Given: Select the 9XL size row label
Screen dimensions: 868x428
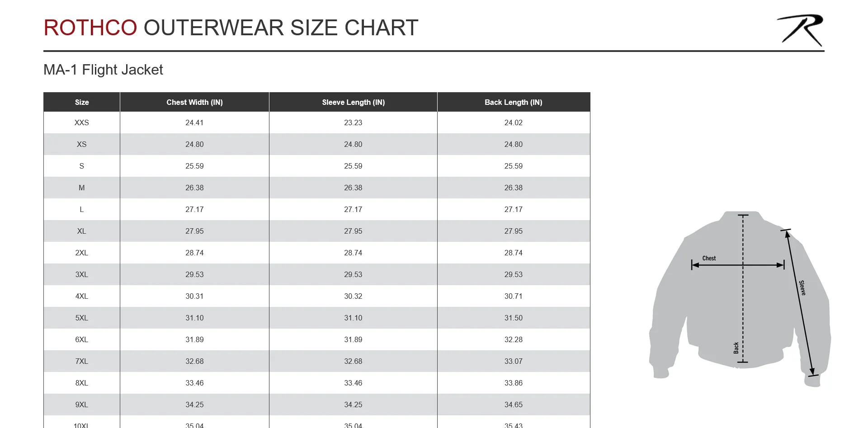Looking at the screenshot, I should [82, 404].
